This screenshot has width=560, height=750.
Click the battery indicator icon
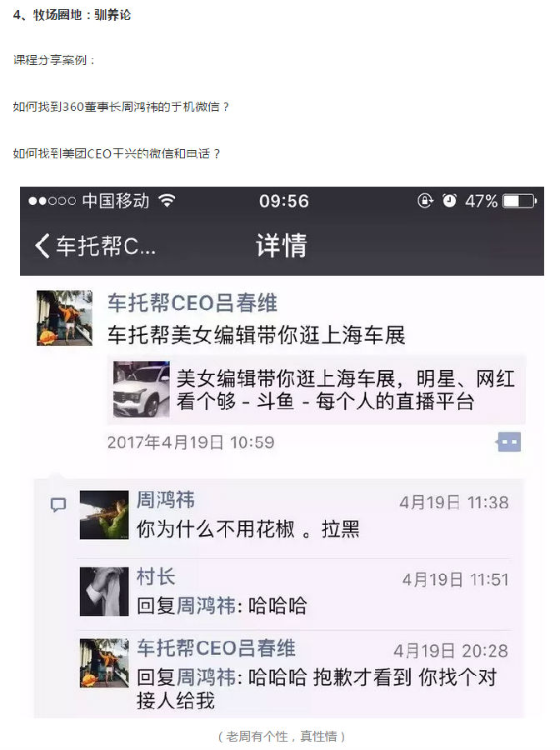[x=519, y=201]
